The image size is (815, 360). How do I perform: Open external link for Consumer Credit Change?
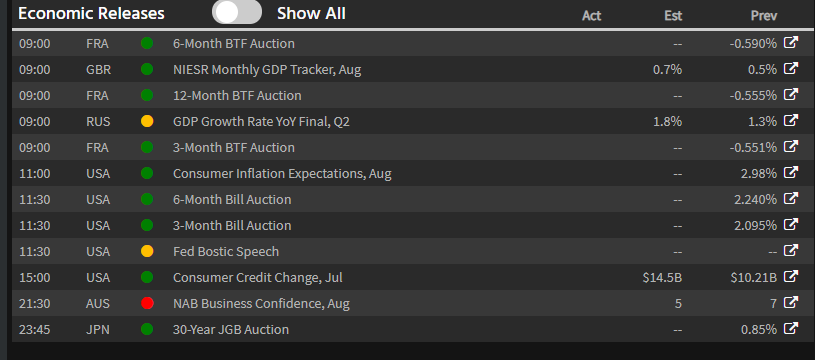click(791, 276)
